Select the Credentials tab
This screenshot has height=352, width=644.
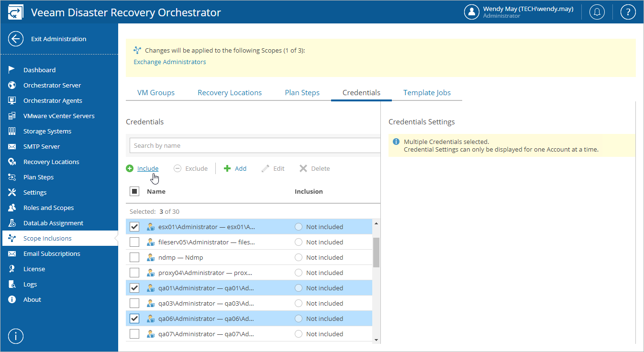coord(362,92)
